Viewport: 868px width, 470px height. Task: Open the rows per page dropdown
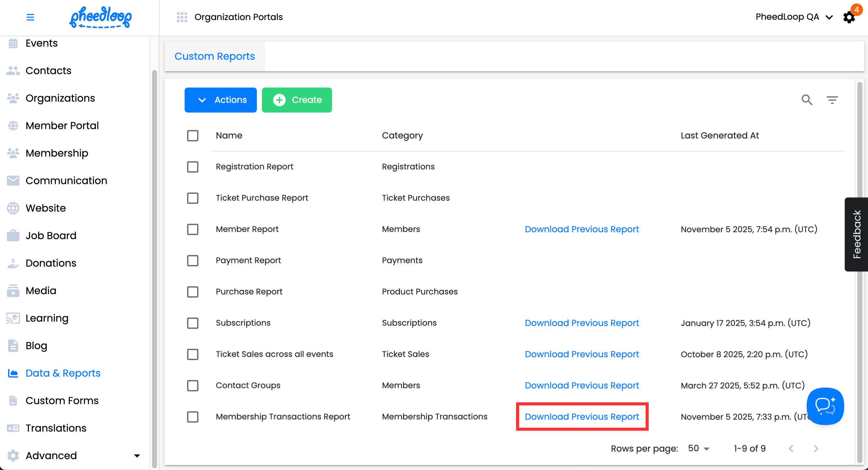[x=699, y=448]
